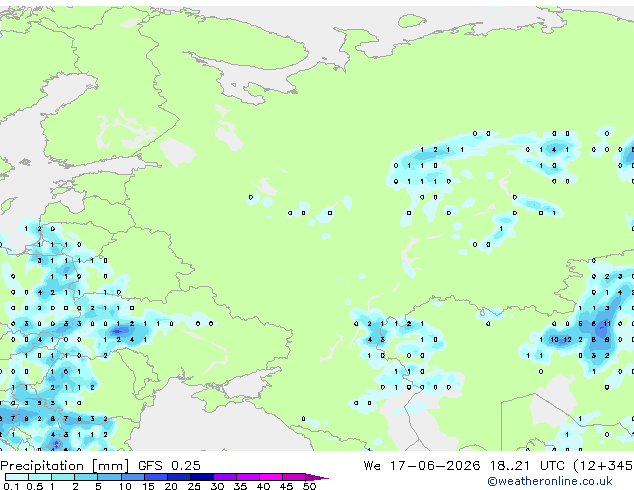Click the 10–15 mm legend color swatch
Viewport: 634px width, 490px height.
point(133,477)
